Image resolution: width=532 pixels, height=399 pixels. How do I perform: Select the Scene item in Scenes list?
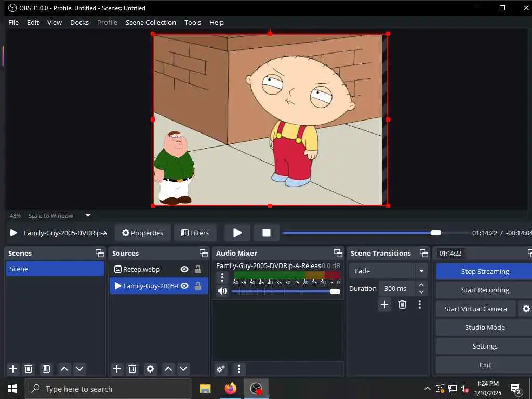pyautogui.click(x=55, y=269)
